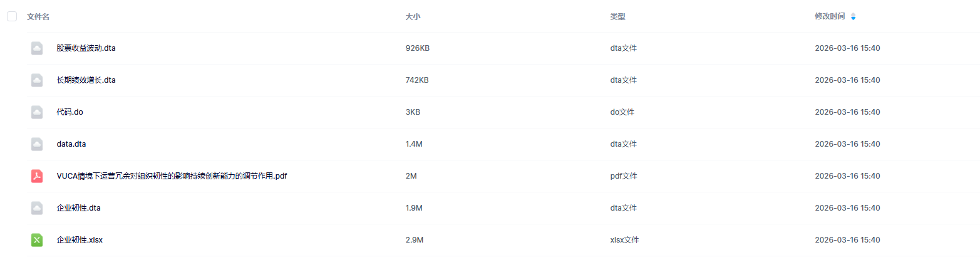
Task: Click the file icon for 股票收益波动.dta
Action: (x=37, y=48)
